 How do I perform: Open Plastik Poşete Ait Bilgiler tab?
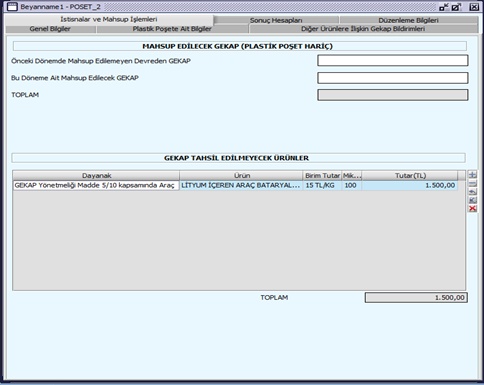pos(172,29)
